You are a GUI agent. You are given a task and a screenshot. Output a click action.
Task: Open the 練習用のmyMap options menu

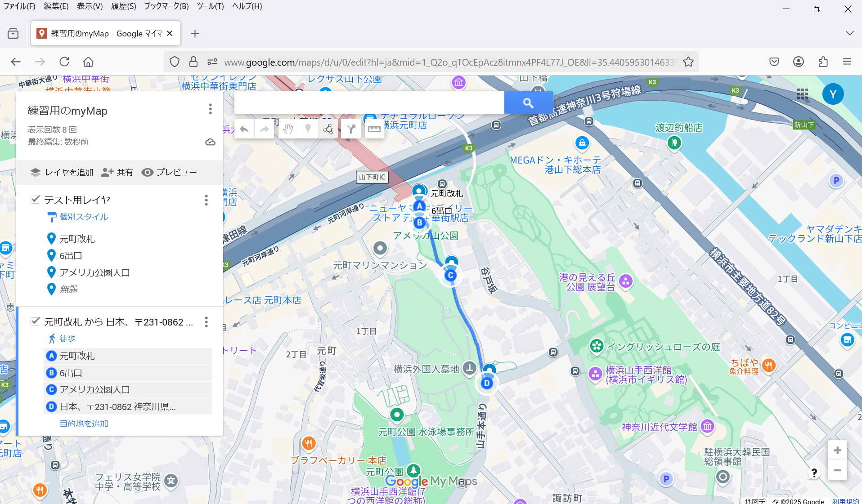coord(210,109)
